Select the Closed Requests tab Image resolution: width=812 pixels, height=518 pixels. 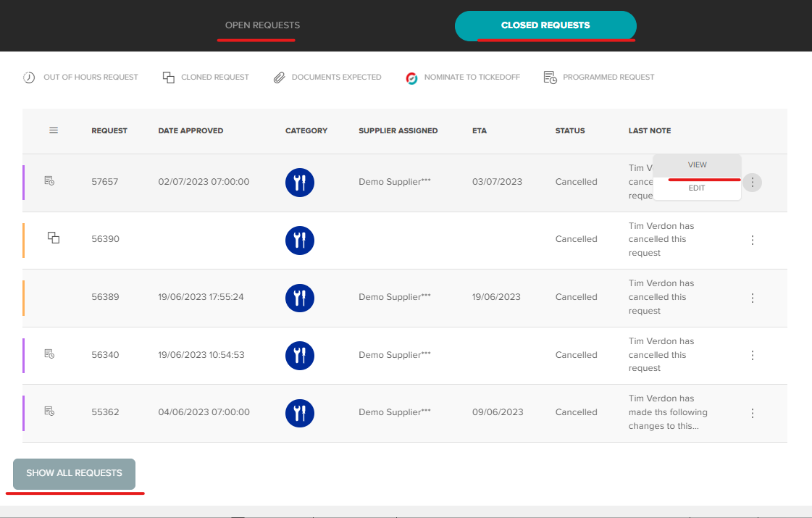[545, 25]
